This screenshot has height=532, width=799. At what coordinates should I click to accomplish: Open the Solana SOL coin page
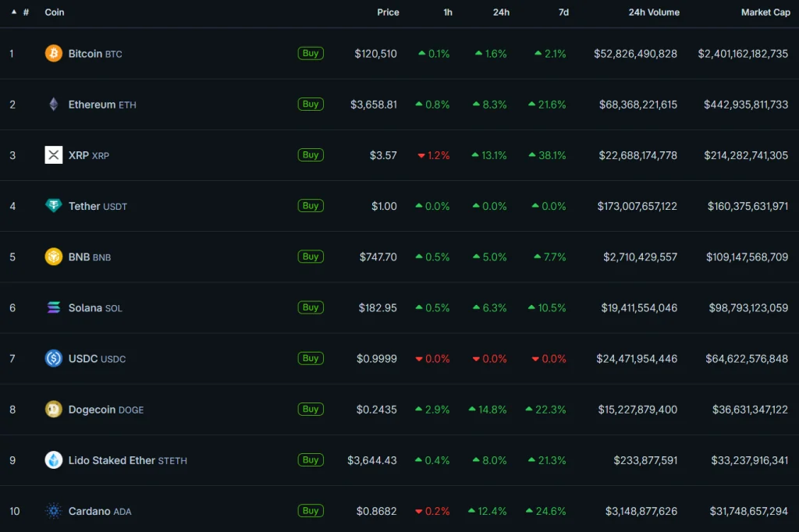click(x=95, y=308)
